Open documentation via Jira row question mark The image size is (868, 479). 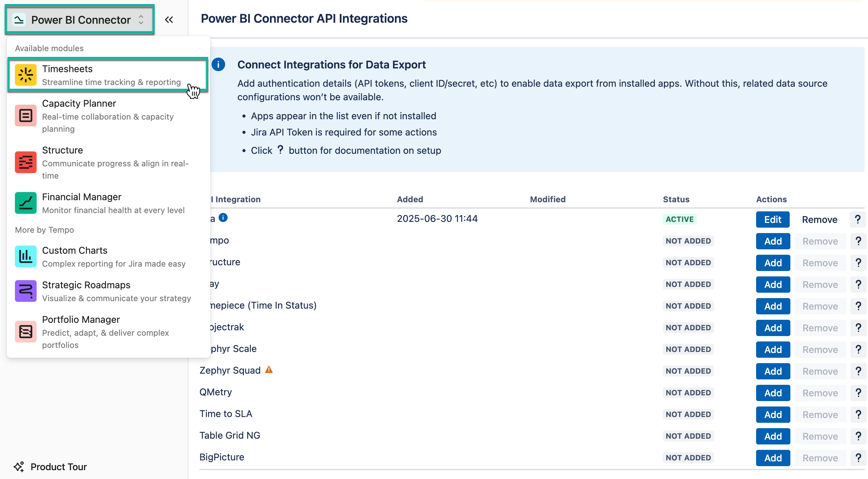click(x=858, y=219)
